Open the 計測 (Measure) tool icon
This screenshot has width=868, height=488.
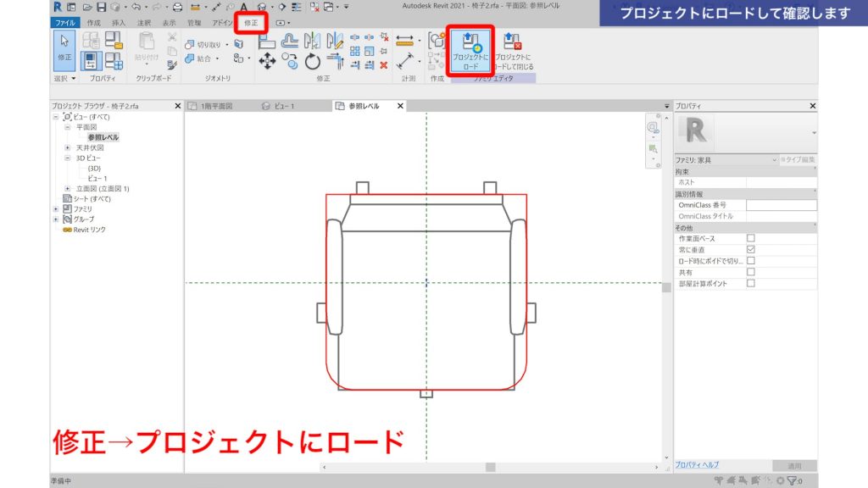click(404, 39)
